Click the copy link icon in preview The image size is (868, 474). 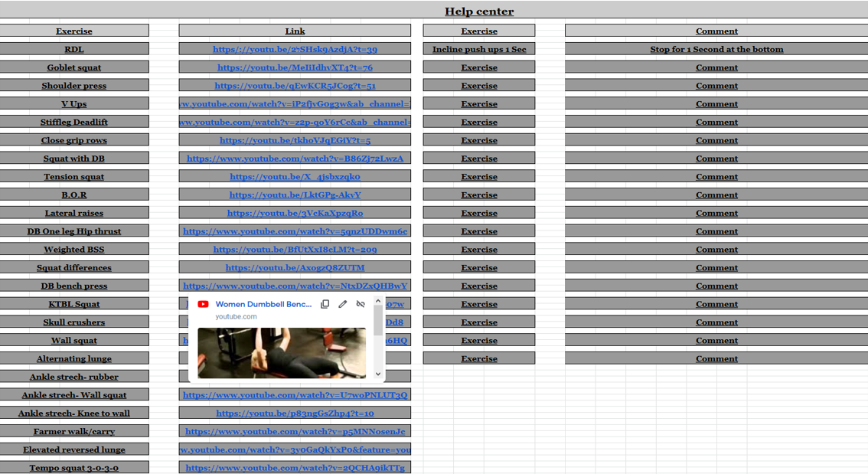pos(325,304)
